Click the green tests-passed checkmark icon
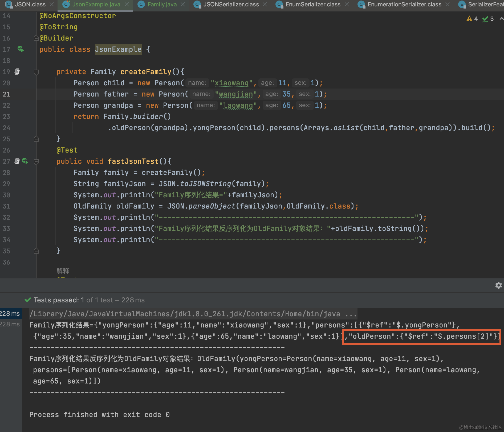 (x=28, y=300)
